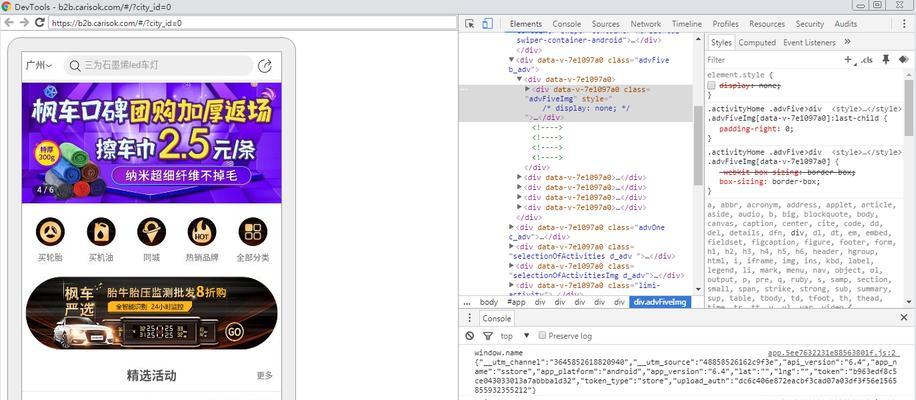Open the Sources tab

pyautogui.click(x=605, y=24)
